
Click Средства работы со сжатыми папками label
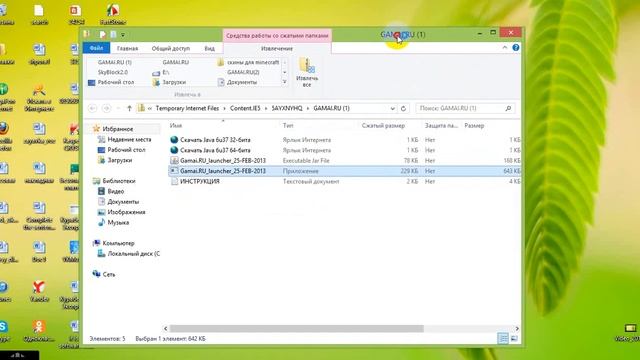tap(277, 36)
